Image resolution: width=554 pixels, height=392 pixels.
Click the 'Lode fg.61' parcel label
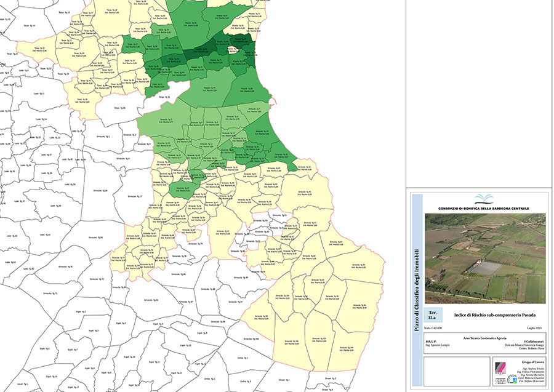[x=45, y=234]
